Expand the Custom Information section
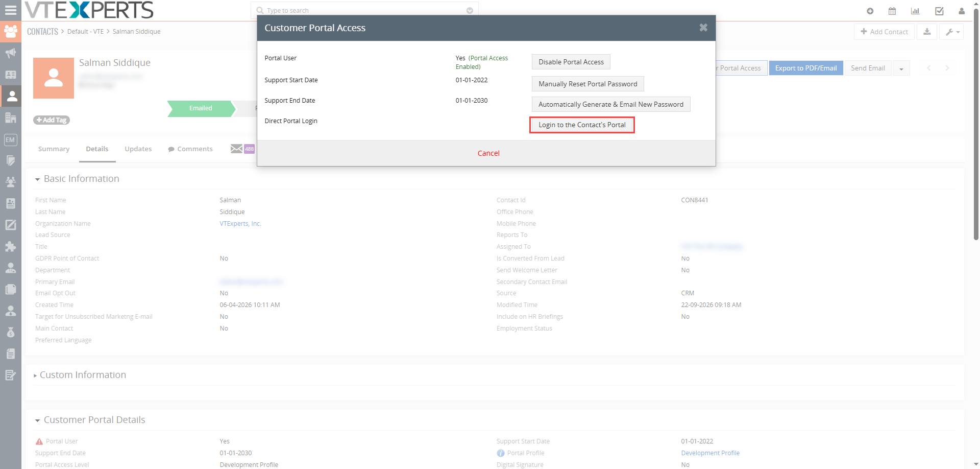The width and height of the screenshot is (980, 469). point(35,376)
